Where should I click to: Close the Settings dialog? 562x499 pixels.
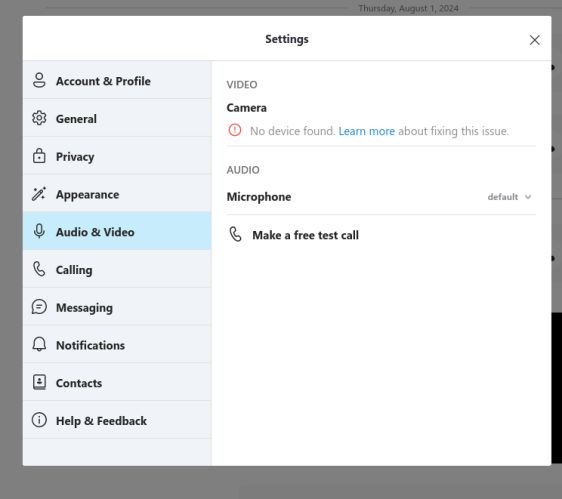534,40
